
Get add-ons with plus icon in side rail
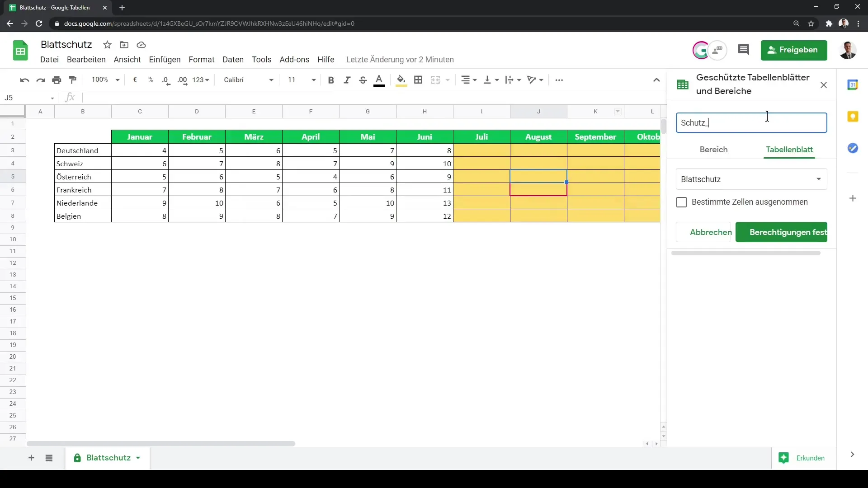[853, 198]
